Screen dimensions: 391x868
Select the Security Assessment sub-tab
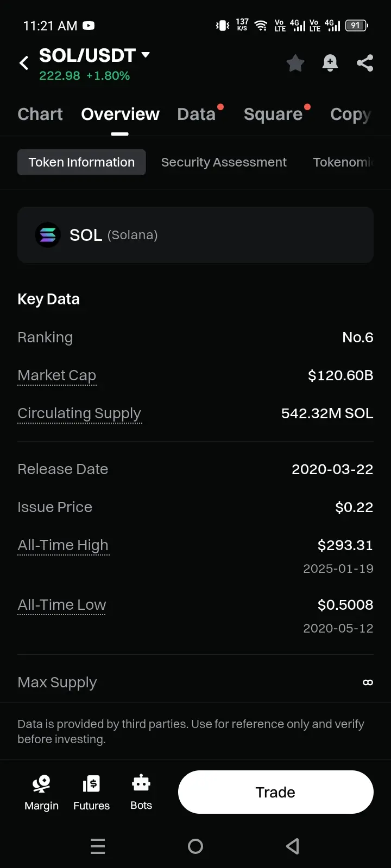pyautogui.click(x=224, y=162)
